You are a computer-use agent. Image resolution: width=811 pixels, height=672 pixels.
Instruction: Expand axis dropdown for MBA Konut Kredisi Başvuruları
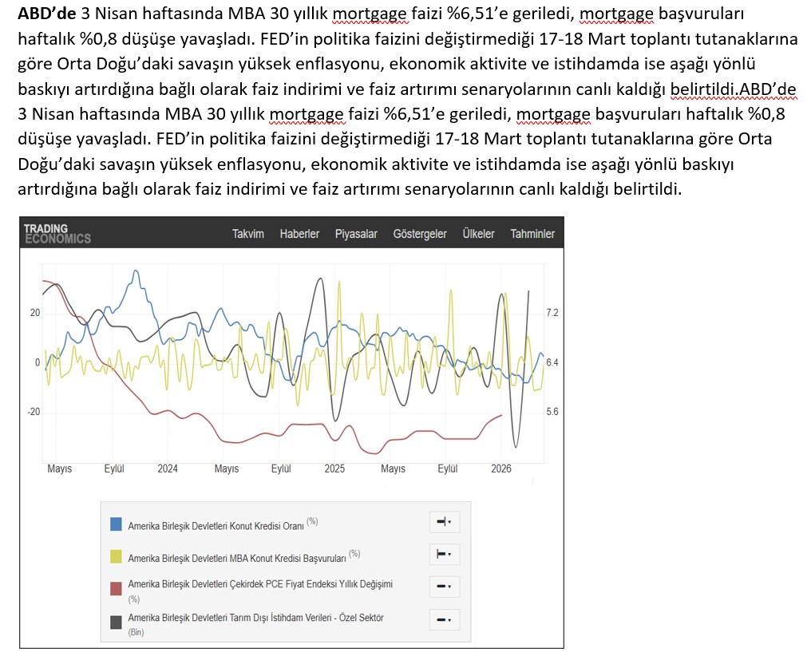(x=444, y=554)
